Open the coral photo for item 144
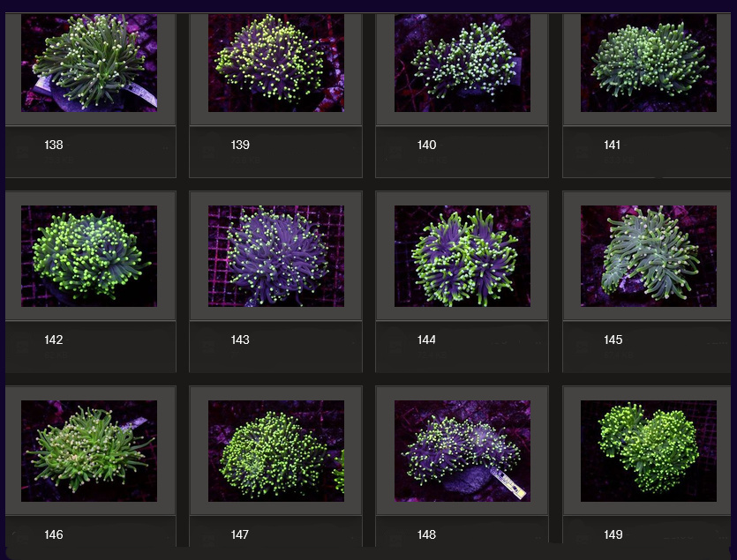This screenshot has width=737, height=560. (462, 256)
